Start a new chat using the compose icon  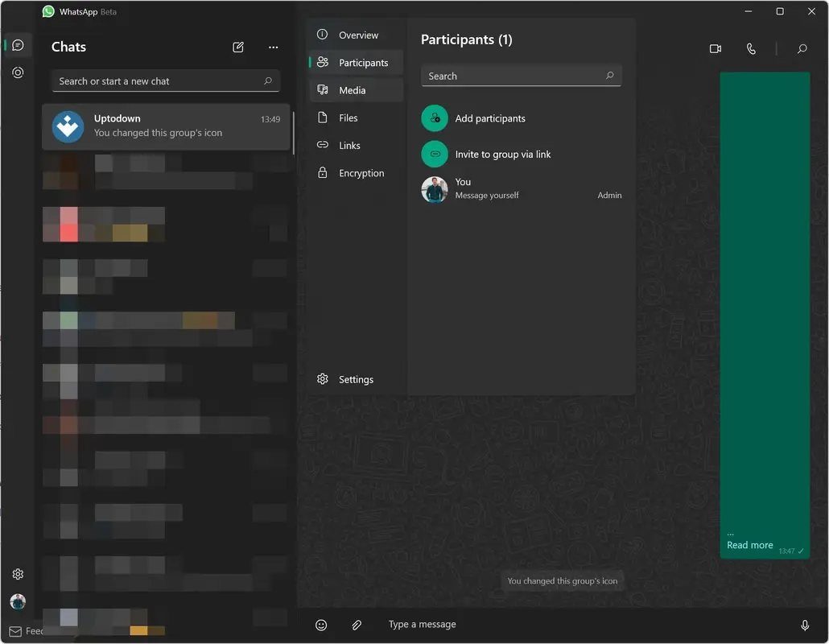pos(238,47)
